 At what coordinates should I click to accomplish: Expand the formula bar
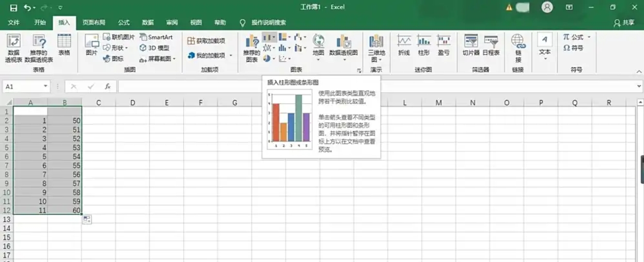point(639,87)
